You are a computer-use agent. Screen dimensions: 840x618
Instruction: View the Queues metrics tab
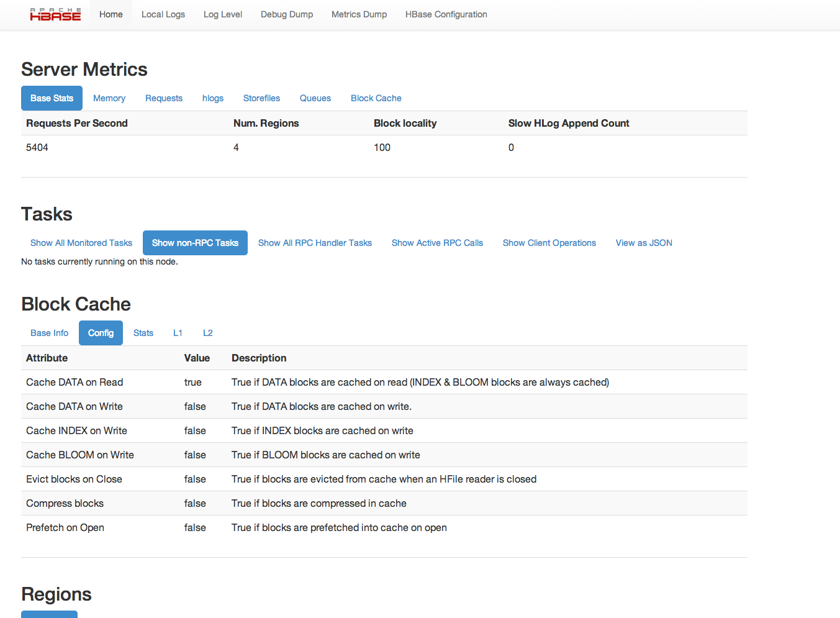pyautogui.click(x=315, y=98)
